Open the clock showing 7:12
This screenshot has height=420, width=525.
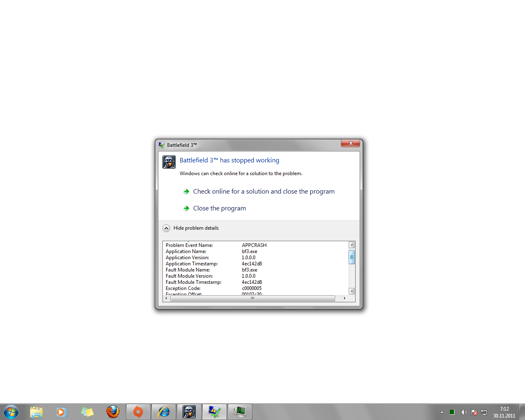(504, 412)
